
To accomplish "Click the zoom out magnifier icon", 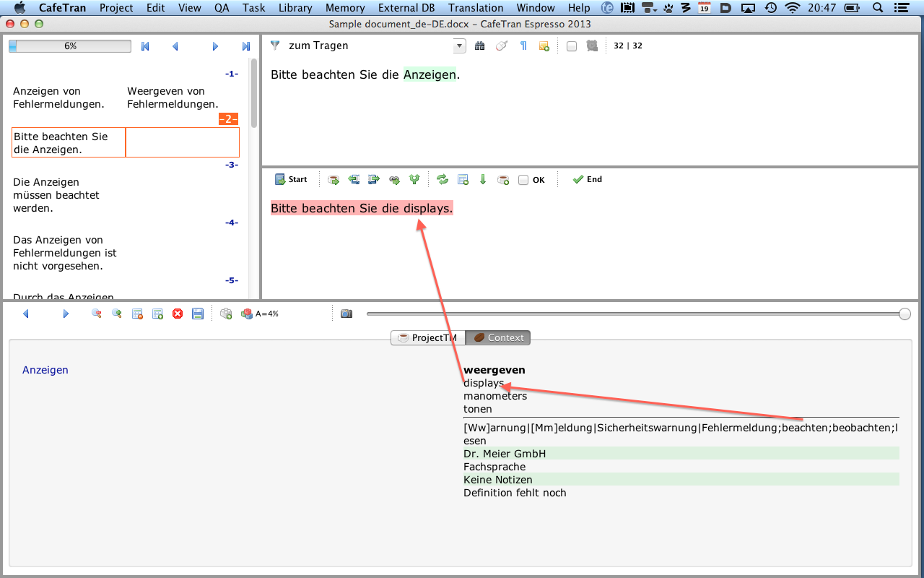I will coord(96,314).
